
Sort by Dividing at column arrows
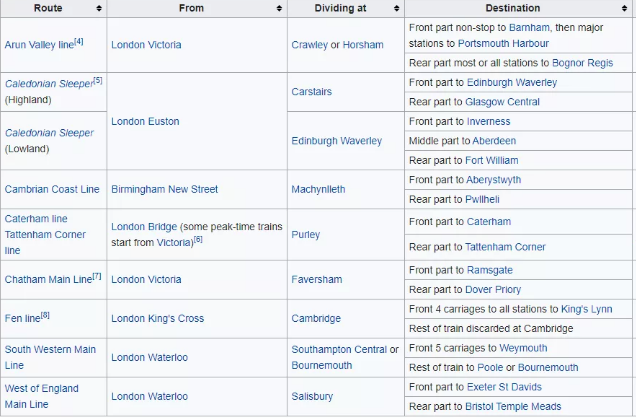[396, 8]
